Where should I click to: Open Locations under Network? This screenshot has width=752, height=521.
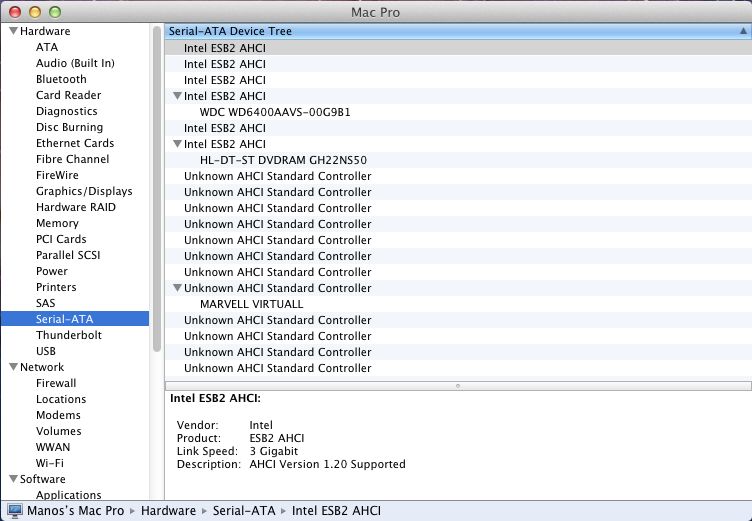(61, 399)
